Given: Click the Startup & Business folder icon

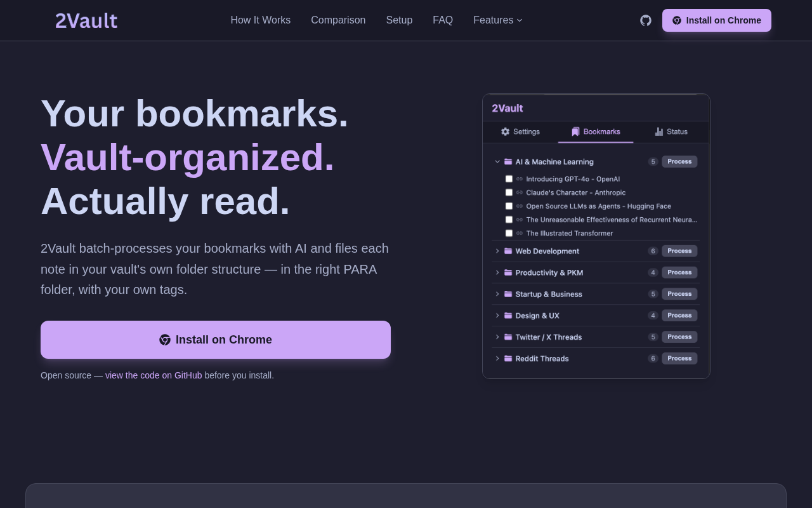Looking at the screenshot, I should 508,294.
